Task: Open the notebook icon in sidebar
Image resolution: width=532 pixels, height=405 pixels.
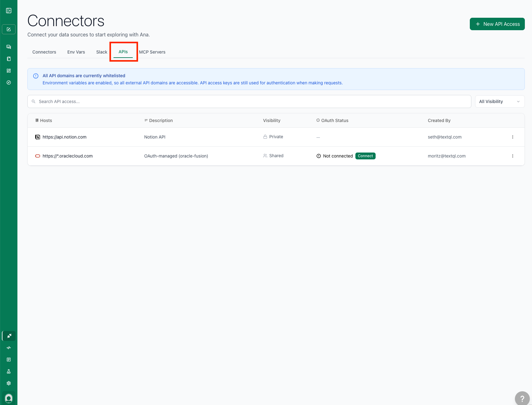Action: pyautogui.click(x=9, y=59)
